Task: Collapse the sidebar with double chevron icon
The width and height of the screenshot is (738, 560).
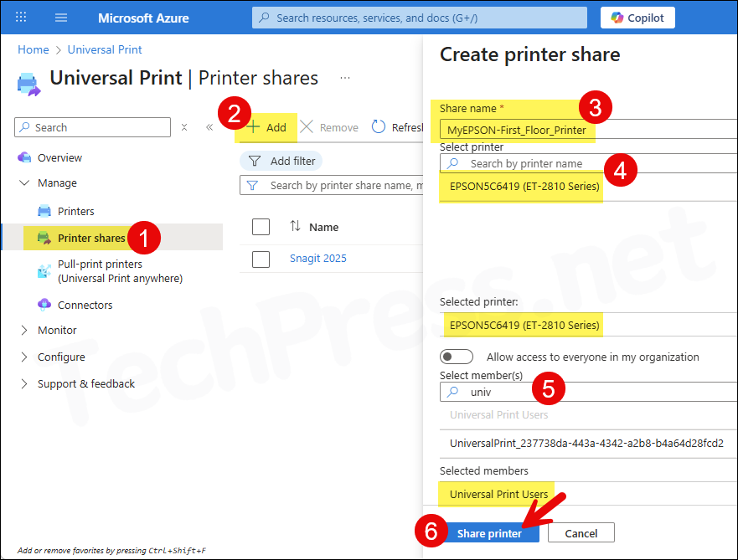Action: point(209,127)
